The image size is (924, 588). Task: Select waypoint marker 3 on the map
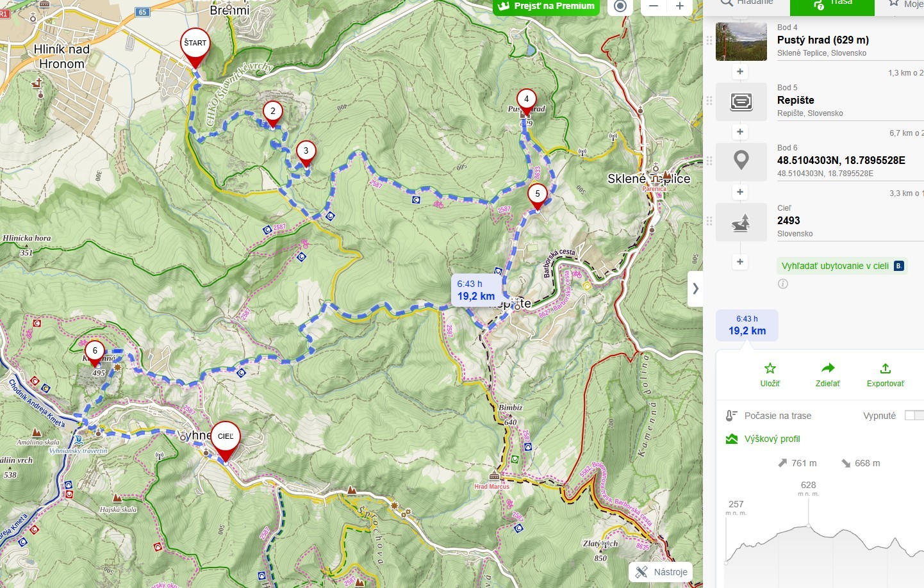[x=306, y=153]
